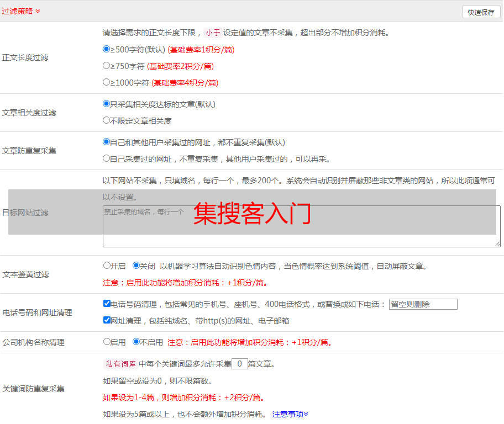Viewport: 504px width, 424px height.
Task: Select 自己和其他用户采集过的网址 no-repeat option
Action: 107,142
